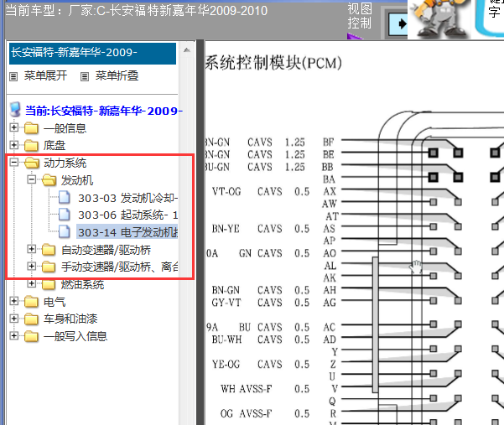Select the 一般信息 tree folder label
Viewport: 504px width, 425px height.
coord(65,128)
